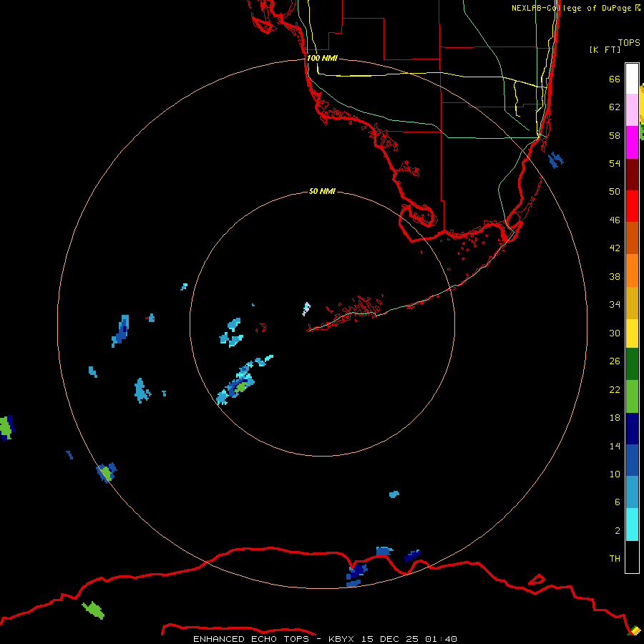Click the light blue legend swatch
This screenshot has width=644, height=644.
pos(632,492)
